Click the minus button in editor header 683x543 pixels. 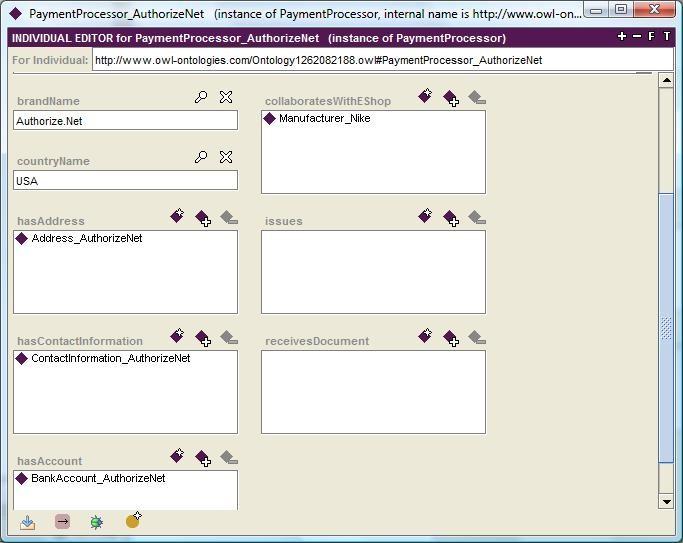coord(637,37)
